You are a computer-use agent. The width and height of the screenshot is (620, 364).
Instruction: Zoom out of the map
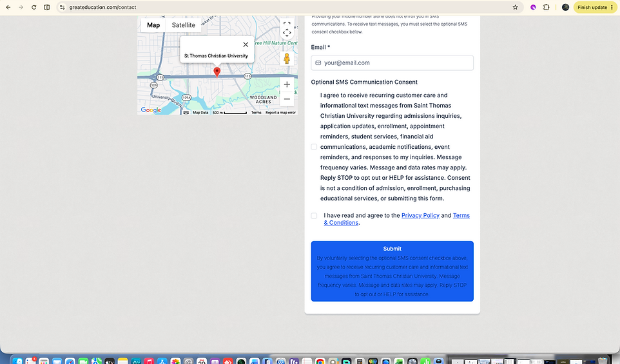point(287,99)
